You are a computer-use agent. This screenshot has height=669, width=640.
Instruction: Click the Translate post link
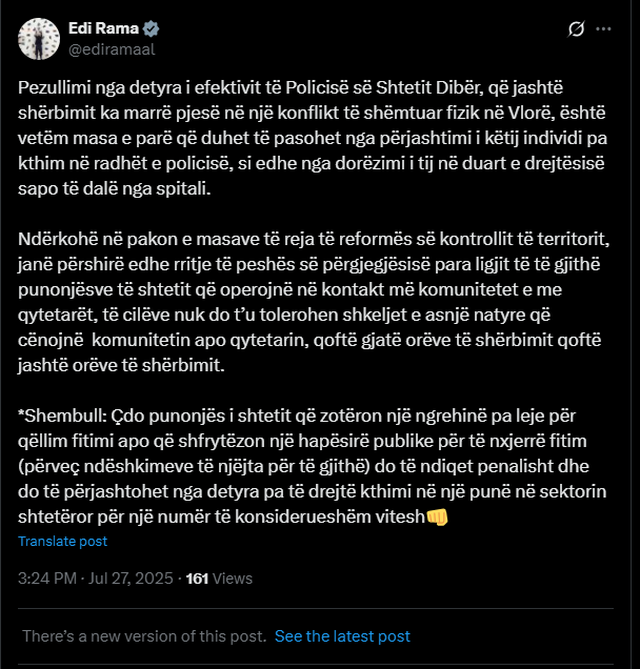[x=62, y=541]
